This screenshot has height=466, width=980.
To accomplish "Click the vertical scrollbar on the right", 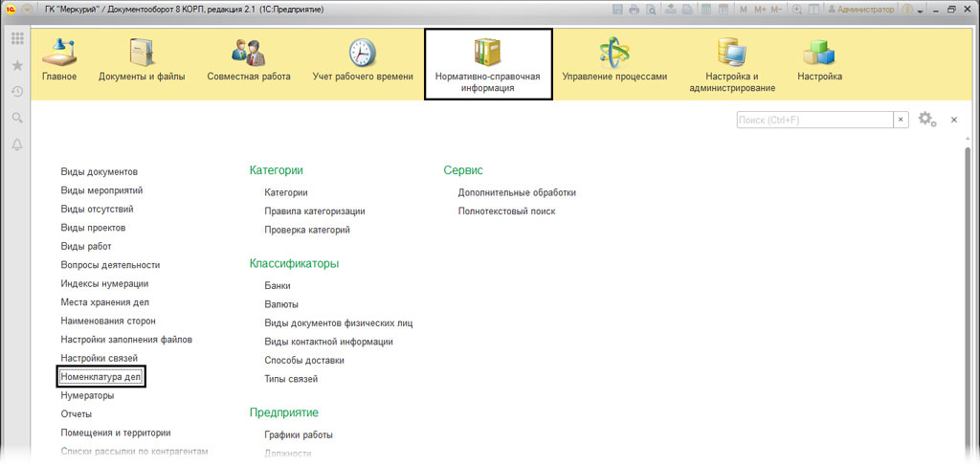I will click(968, 287).
